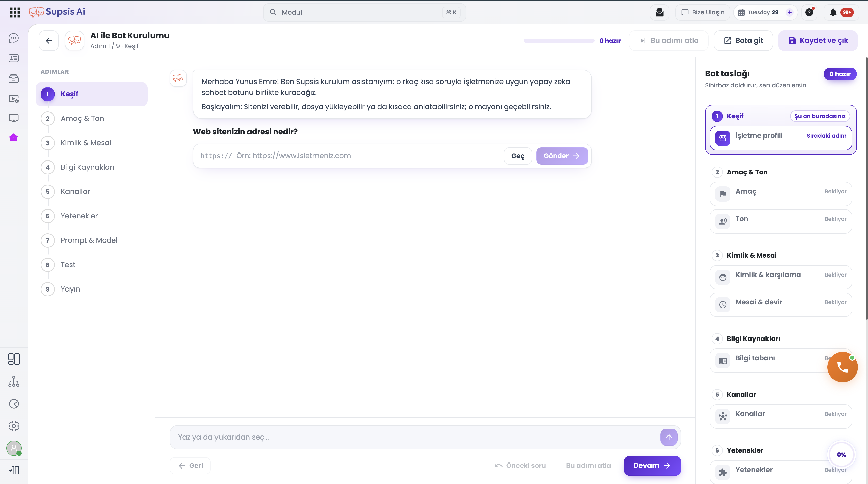
Task: Click the Geç button
Action: tap(518, 156)
